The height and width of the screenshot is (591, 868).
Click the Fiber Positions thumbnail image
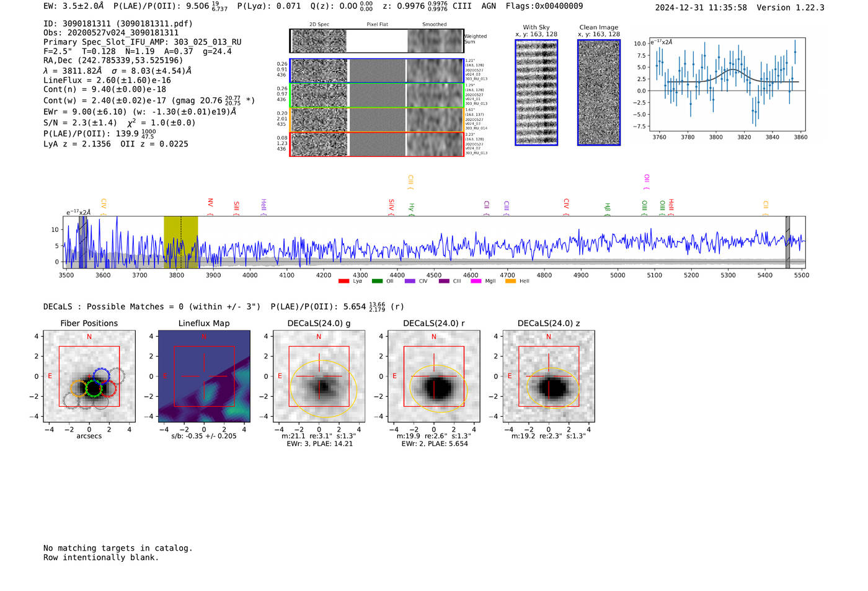(89, 376)
